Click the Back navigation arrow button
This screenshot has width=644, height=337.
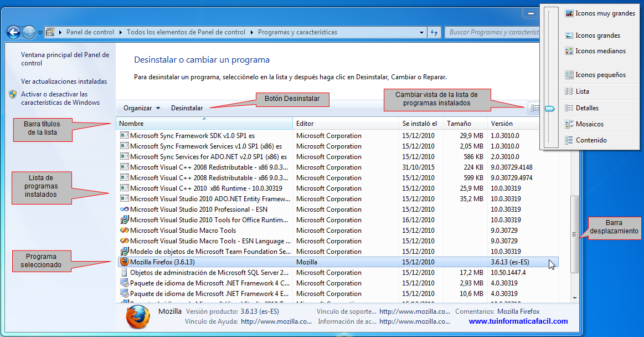(x=13, y=32)
